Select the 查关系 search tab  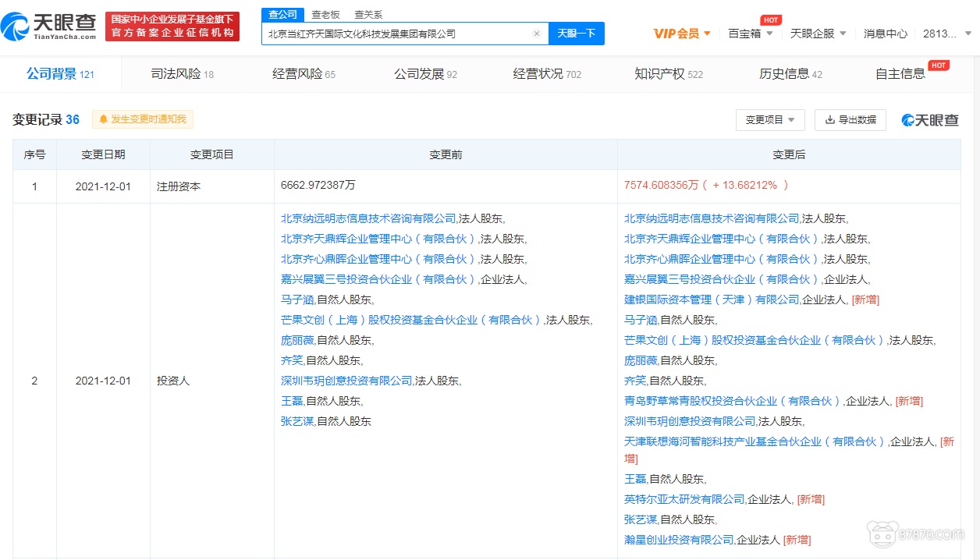(368, 14)
